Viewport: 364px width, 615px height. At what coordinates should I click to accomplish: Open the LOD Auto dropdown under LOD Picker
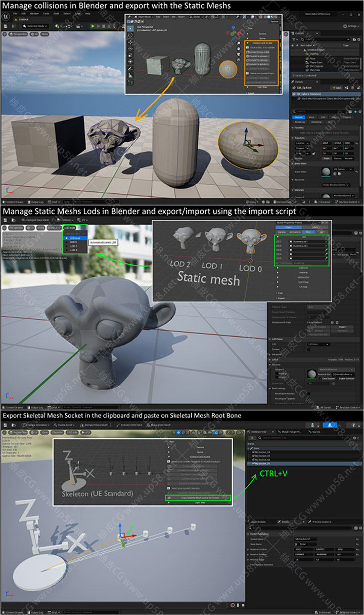pyautogui.click(x=318, y=344)
